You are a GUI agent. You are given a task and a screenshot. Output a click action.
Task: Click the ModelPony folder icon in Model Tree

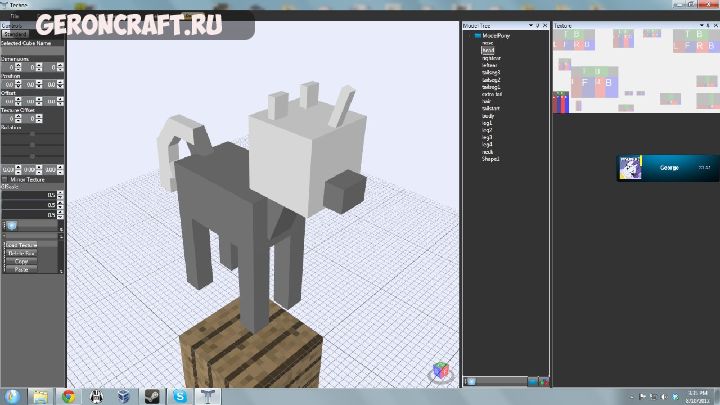pyautogui.click(x=478, y=35)
